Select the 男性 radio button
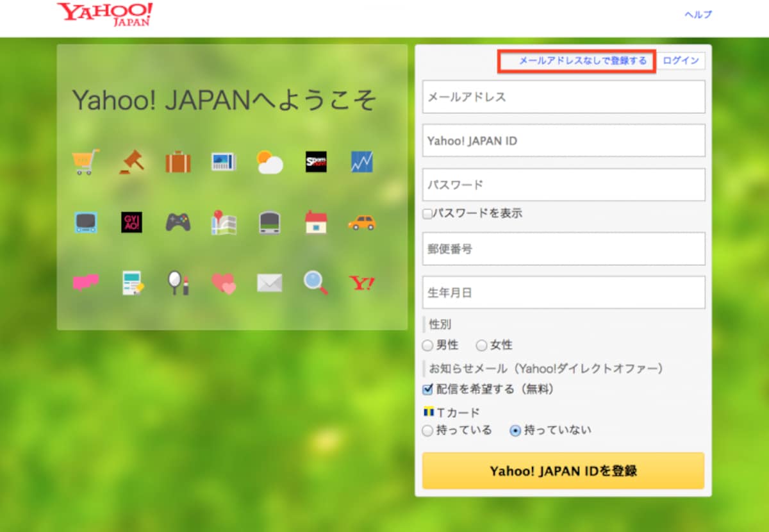This screenshot has width=769, height=532. pos(427,346)
